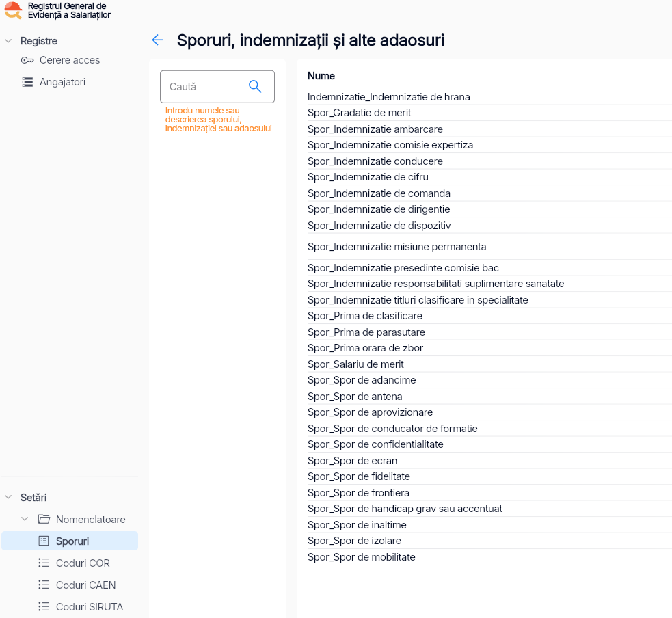Select Spor_Indemnizatie misiune permanenta row
The image size is (672, 618).
click(x=397, y=247)
